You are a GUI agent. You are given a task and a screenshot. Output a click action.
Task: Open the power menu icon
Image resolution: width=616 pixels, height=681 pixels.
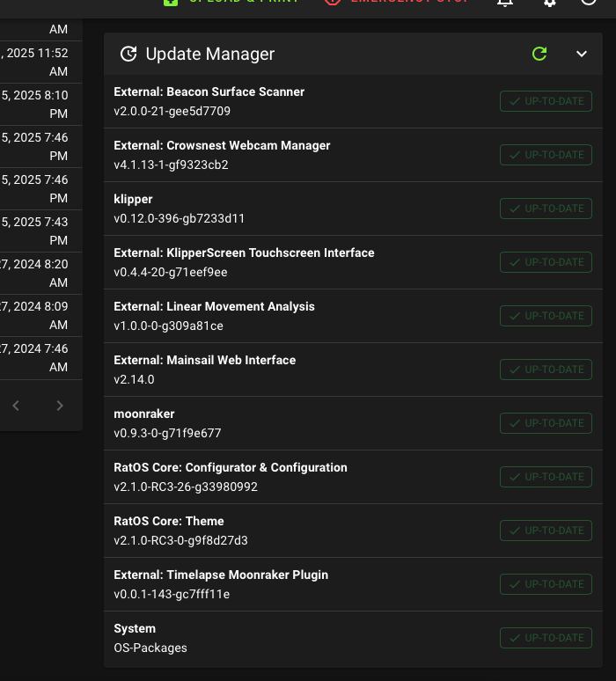[590, 2]
